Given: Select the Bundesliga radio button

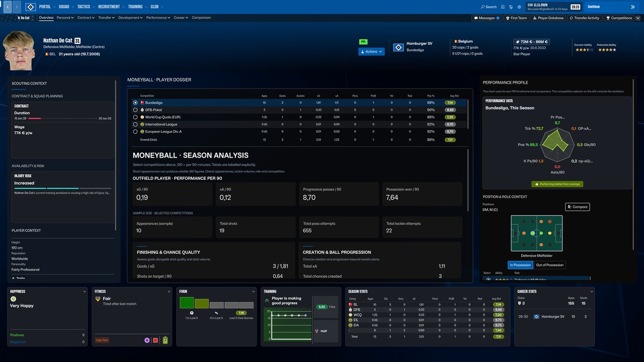Looking at the screenshot, I should [135, 102].
